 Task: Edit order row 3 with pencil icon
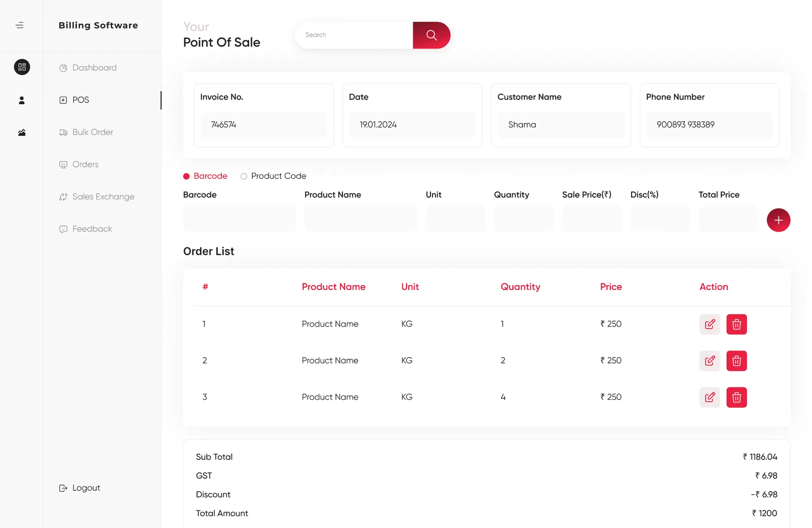point(710,397)
